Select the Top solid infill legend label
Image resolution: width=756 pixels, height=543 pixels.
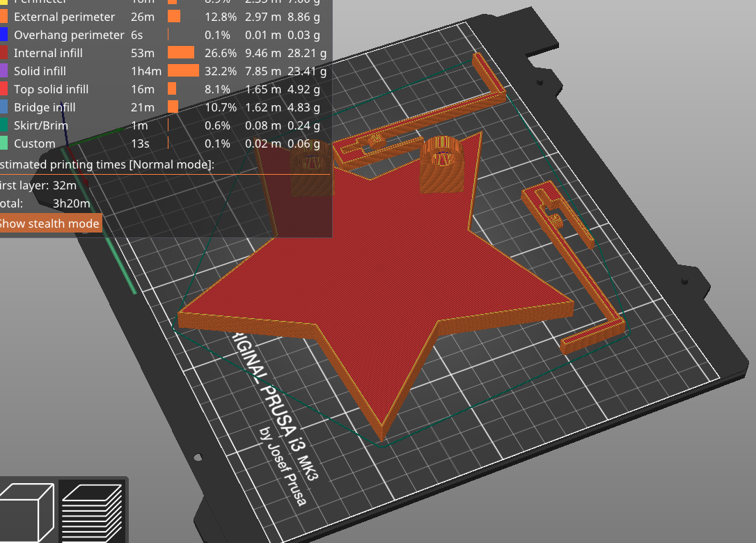pyautogui.click(x=51, y=89)
